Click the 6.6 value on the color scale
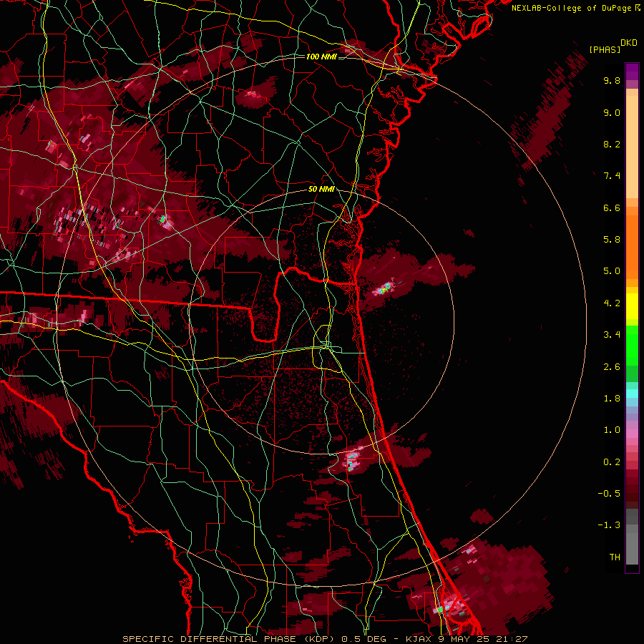 point(612,208)
